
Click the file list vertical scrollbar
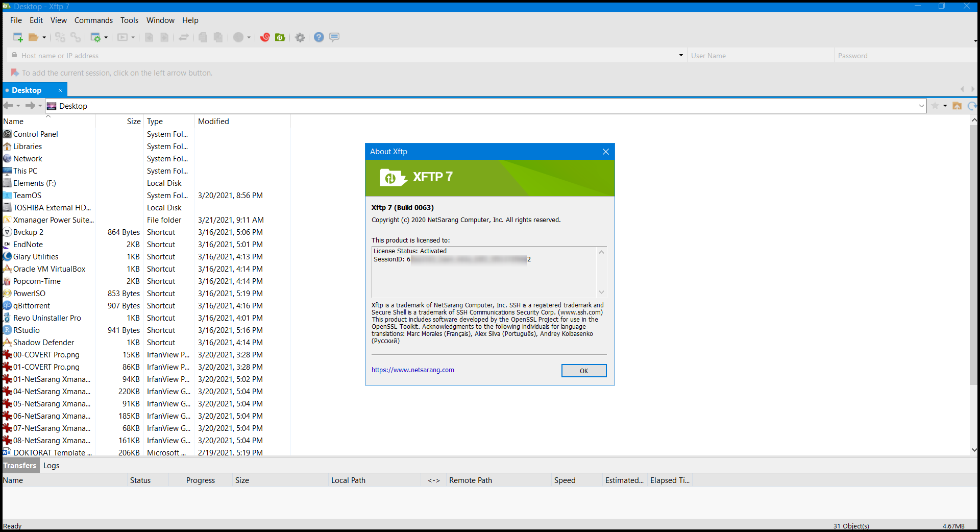[x=973, y=255]
